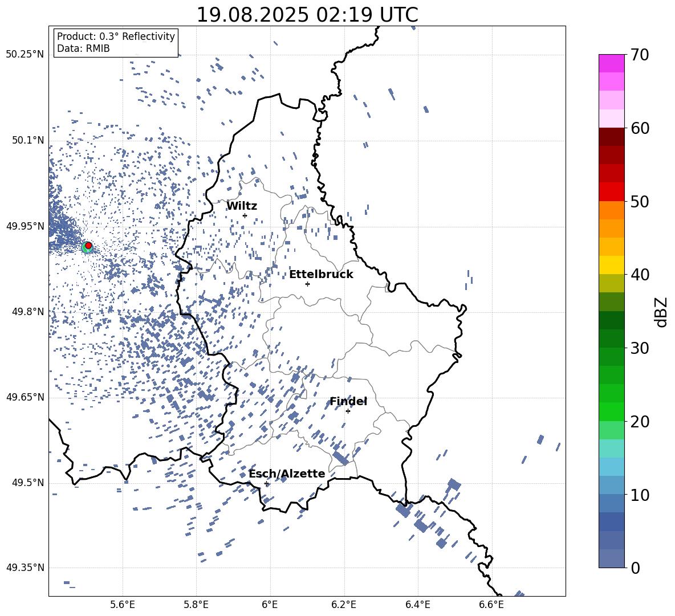
Task: Click the Findel station cross marker
Action: pos(348,411)
